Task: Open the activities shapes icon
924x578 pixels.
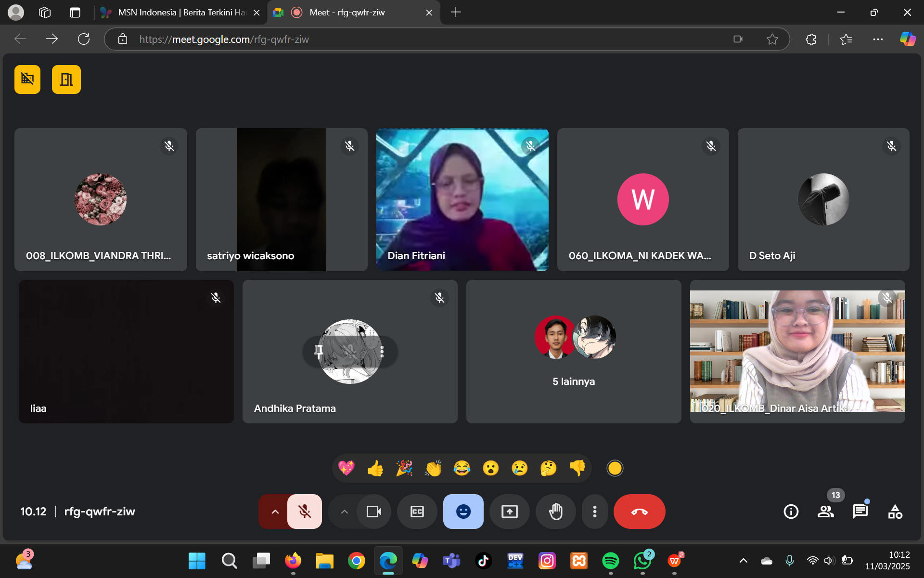Action: [x=895, y=512]
